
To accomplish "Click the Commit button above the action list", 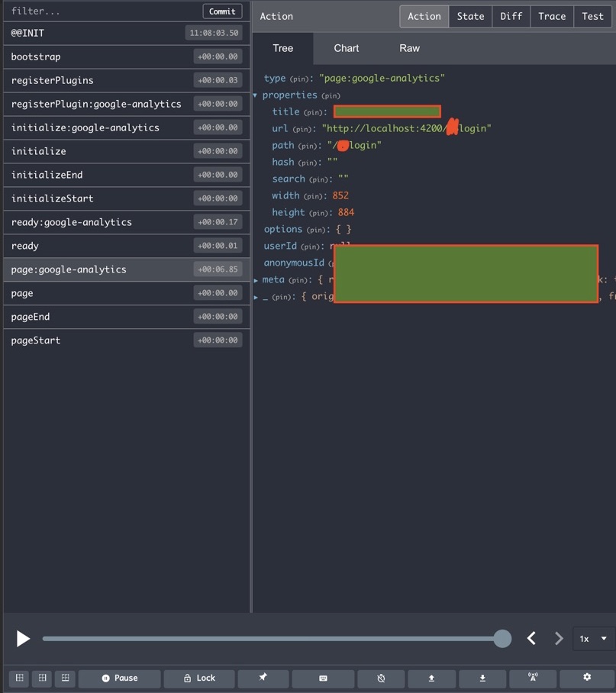I will (221, 11).
